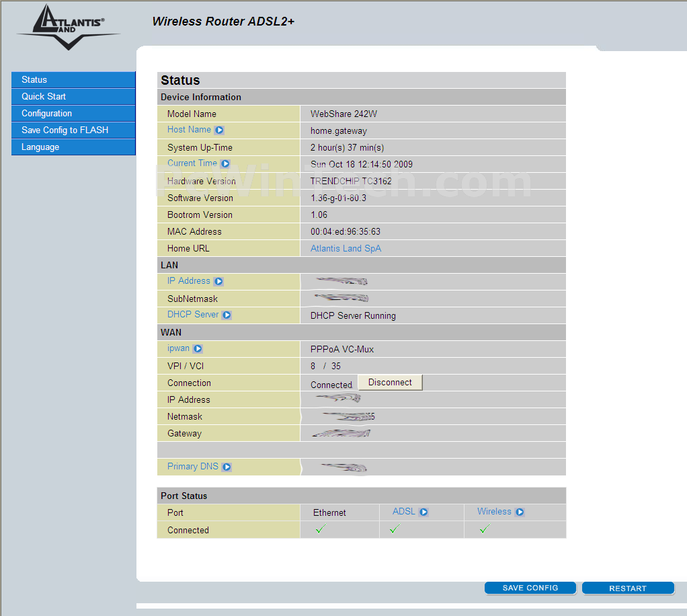This screenshot has width=687, height=616.
Task: Click the Wireless connected checkmark
Action: [485, 529]
